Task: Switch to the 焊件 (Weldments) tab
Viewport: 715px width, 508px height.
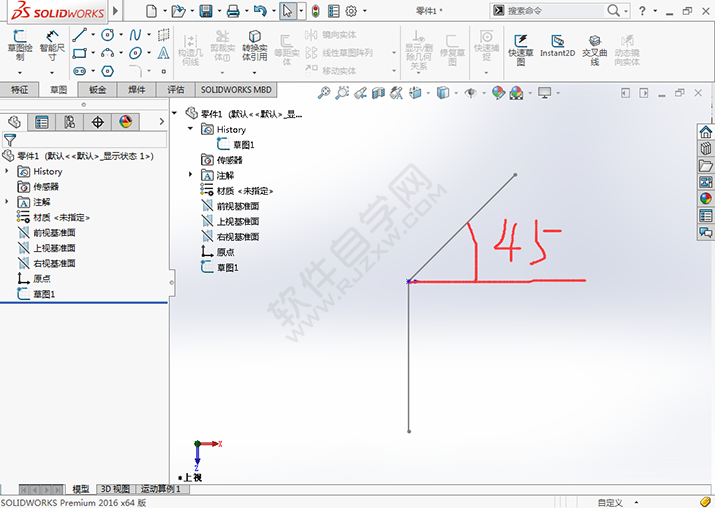Action: coord(137,90)
